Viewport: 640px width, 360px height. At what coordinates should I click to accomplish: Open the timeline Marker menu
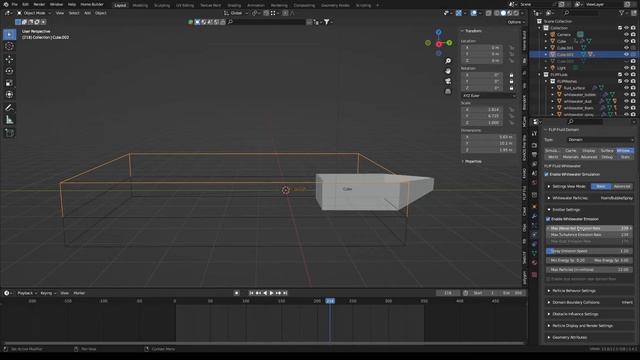[79, 293]
